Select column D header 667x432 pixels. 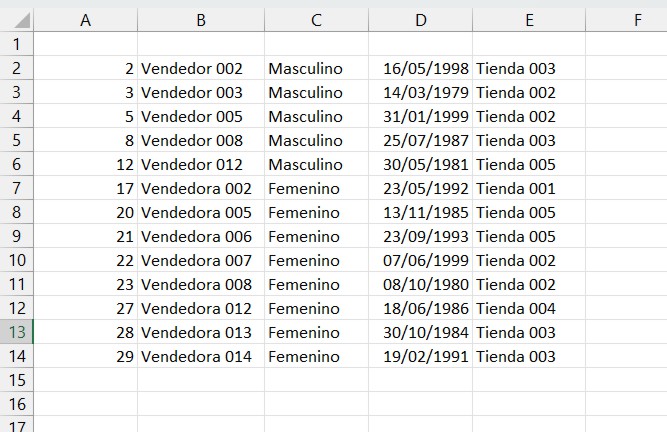pos(420,20)
